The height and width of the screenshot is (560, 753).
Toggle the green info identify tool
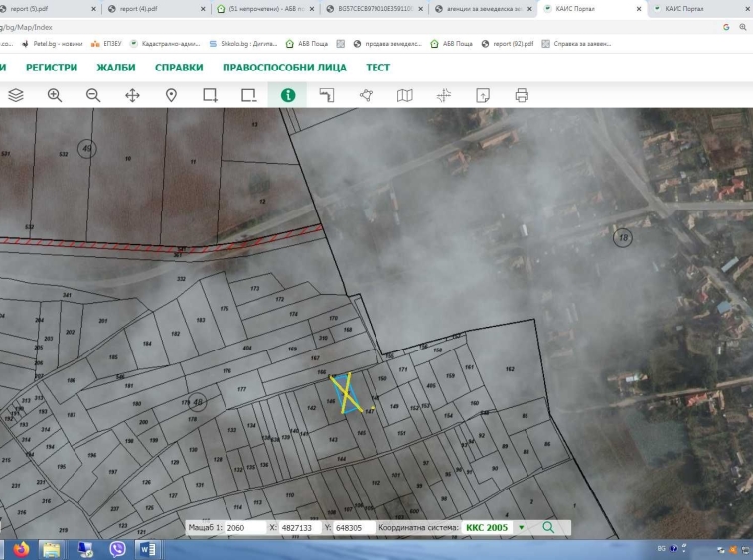tap(288, 95)
